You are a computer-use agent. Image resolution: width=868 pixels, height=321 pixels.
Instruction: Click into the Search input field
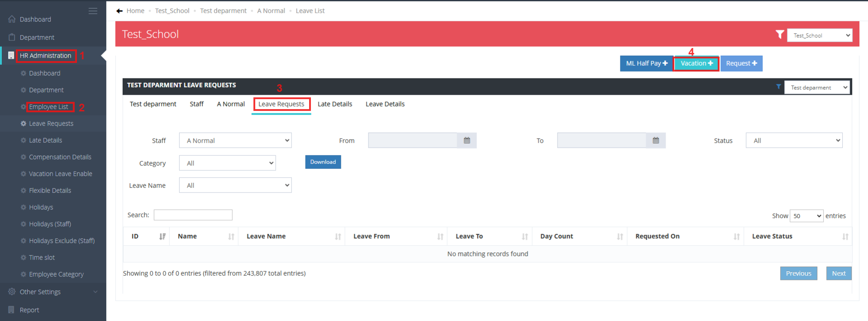(x=193, y=215)
